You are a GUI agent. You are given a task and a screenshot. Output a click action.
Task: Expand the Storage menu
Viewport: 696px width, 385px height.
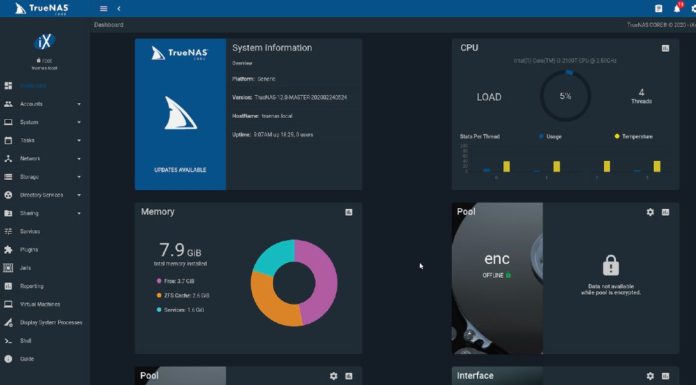tap(44, 177)
